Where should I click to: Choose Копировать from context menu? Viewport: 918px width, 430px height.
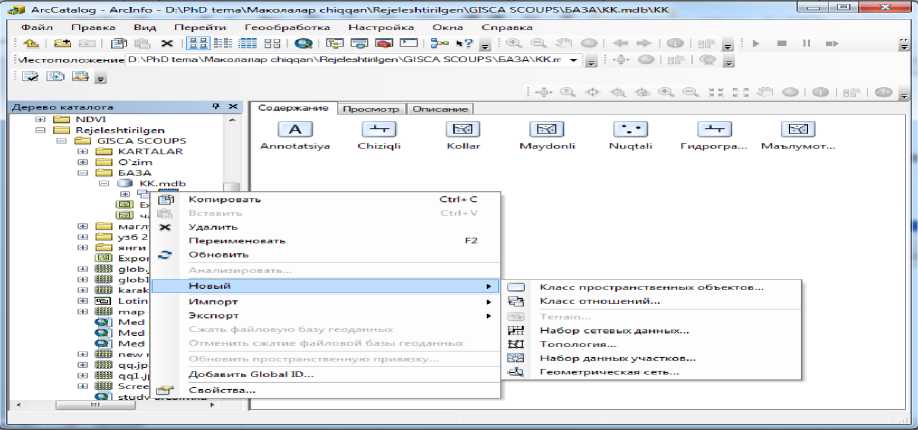[x=218, y=199]
